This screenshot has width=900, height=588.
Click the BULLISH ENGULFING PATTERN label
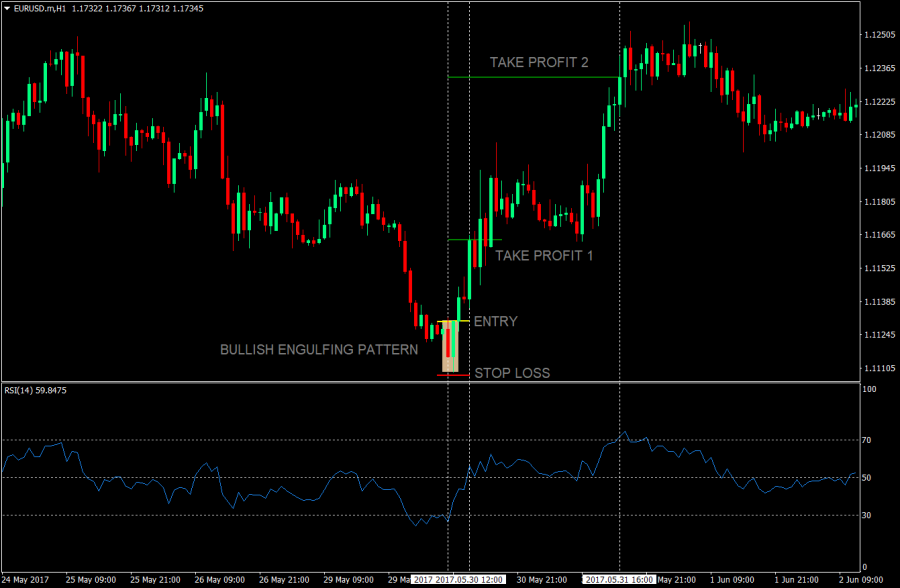(x=320, y=350)
